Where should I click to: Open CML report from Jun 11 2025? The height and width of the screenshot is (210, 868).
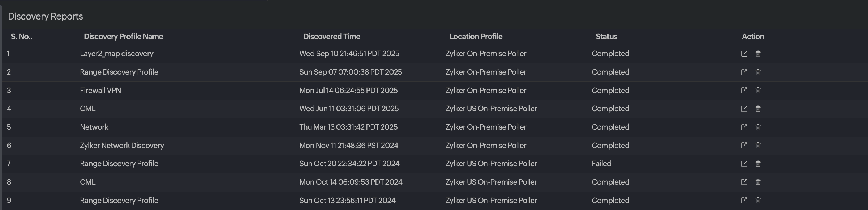coord(744,109)
